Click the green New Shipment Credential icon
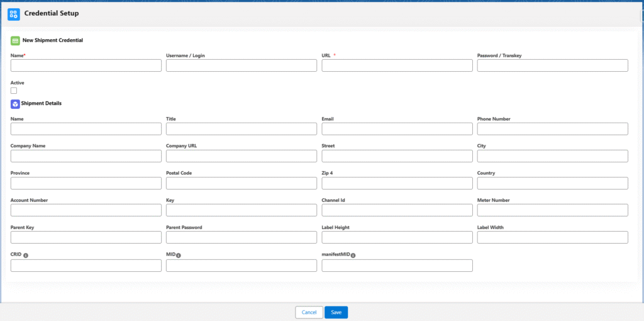 coord(15,40)
